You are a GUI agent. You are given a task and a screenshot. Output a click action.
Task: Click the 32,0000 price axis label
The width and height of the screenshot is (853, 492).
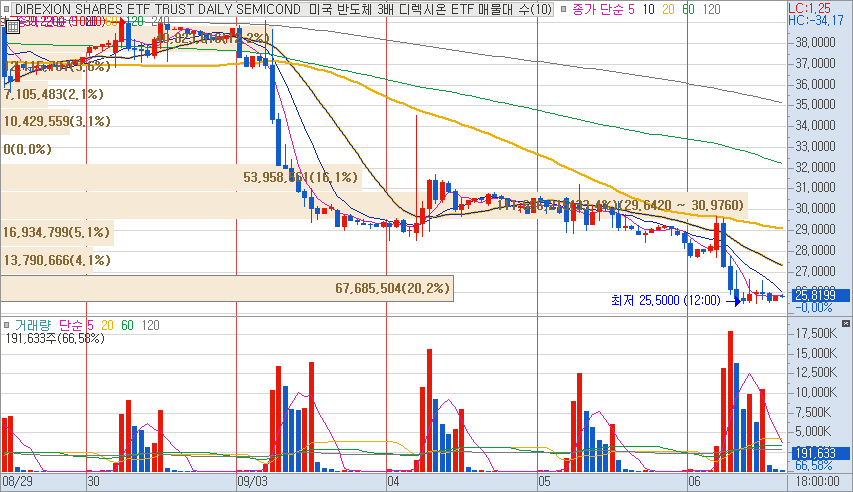815,167
